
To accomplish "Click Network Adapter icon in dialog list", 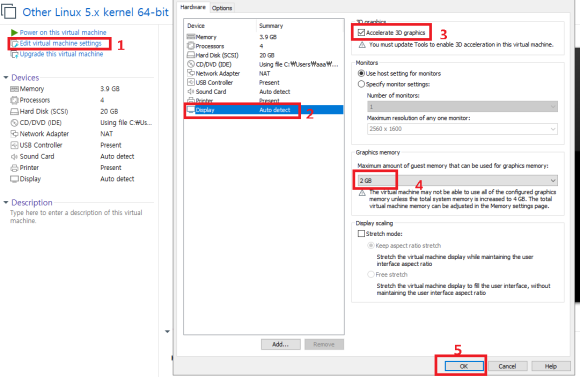I will (x=191, y=73).
